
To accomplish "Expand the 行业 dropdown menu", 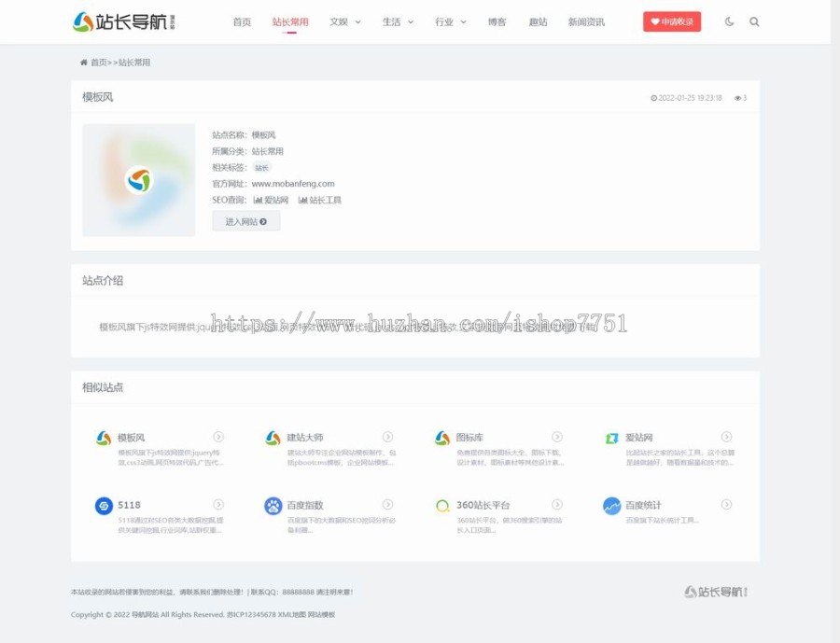I will click(450, 22).
